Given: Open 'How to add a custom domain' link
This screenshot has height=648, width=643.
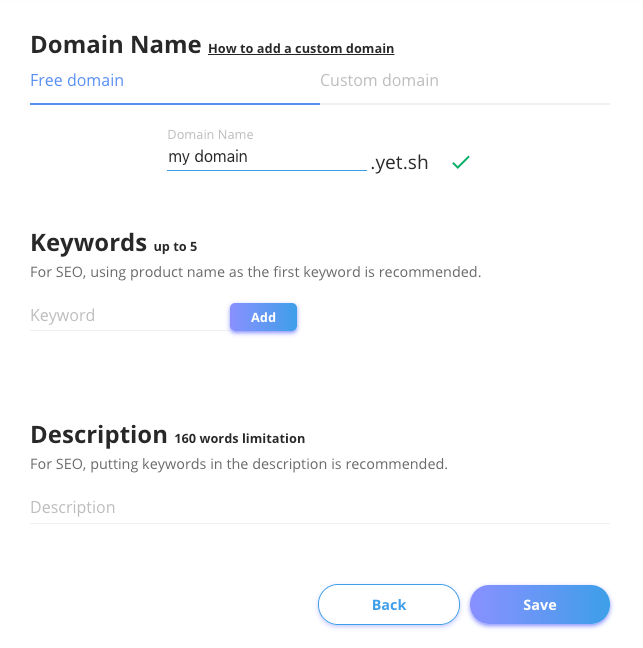Looking at the screenshot, I should [x=301, y=48].
